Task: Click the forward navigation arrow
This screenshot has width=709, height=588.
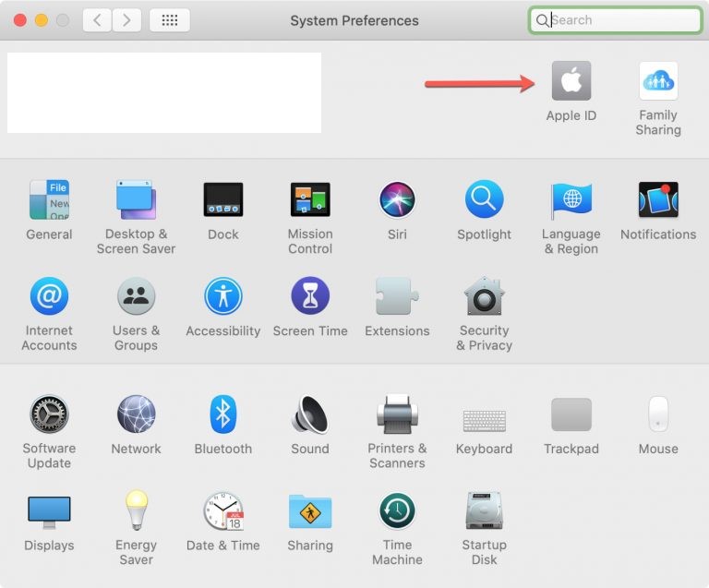Action: coord(126,20)
